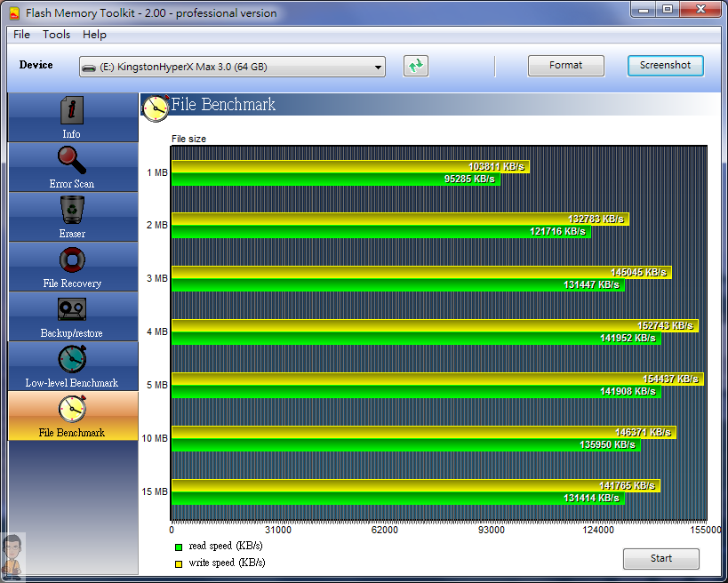Click the drive icon in device selector

point(89,68)
